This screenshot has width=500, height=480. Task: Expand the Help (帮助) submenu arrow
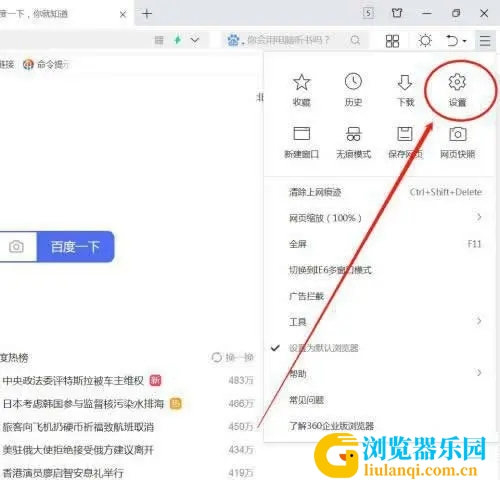click(x=479, y=373)
